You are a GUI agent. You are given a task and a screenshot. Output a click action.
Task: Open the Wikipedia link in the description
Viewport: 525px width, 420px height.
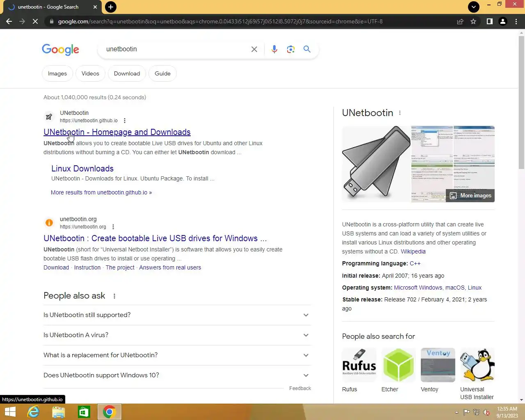413,251
